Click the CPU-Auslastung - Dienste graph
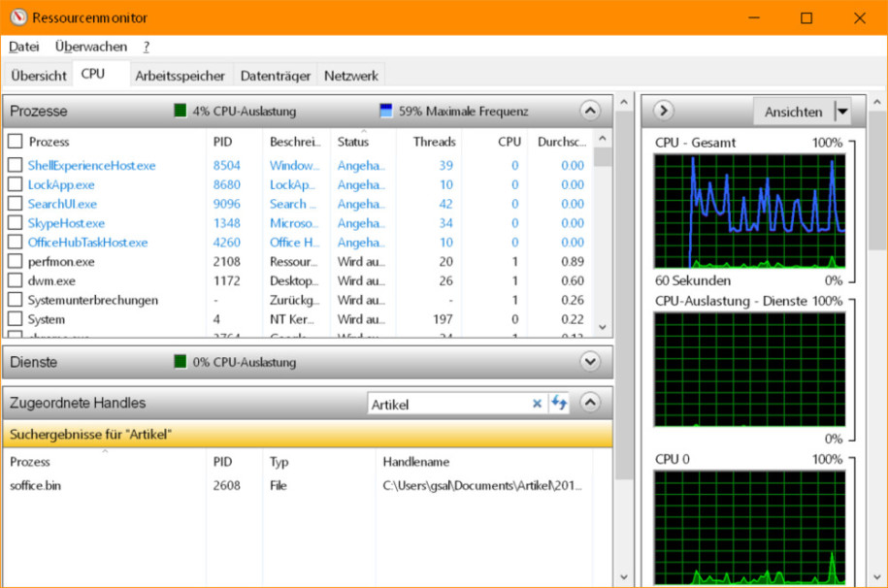The image size is (888, 588). point(750,370)
